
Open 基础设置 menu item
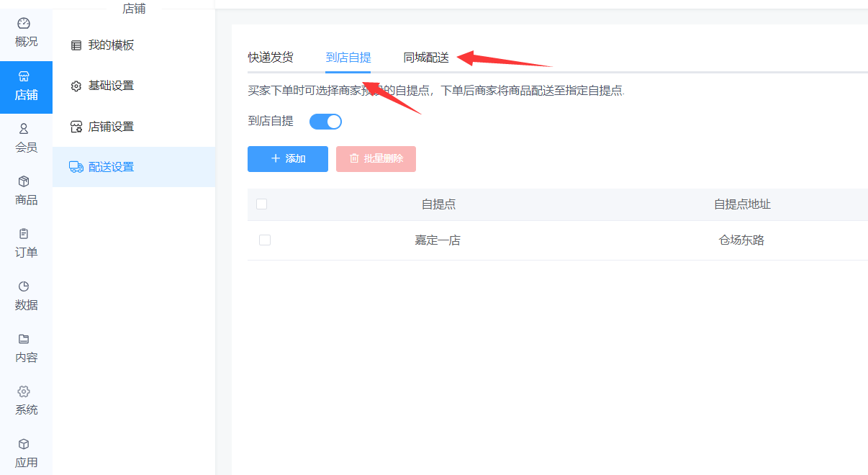click(x=134, y=86)
